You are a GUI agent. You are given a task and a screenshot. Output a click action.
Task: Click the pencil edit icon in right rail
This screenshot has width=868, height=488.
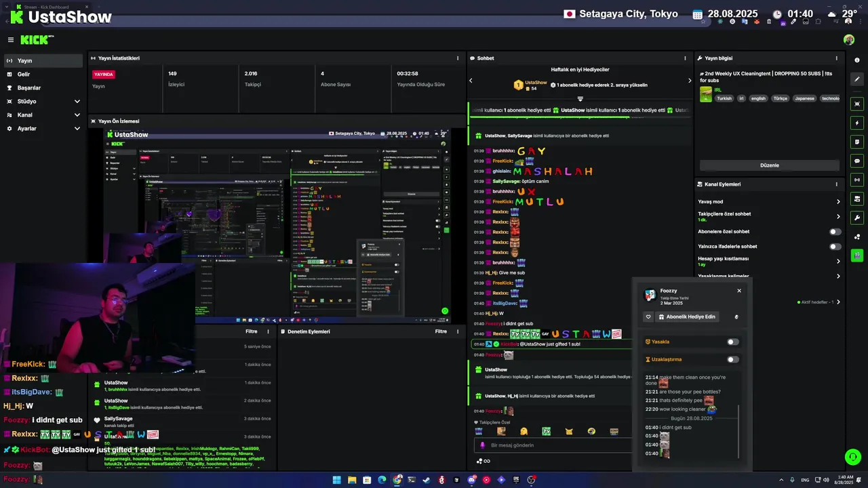pyautogui.click(x=857, y=79)
